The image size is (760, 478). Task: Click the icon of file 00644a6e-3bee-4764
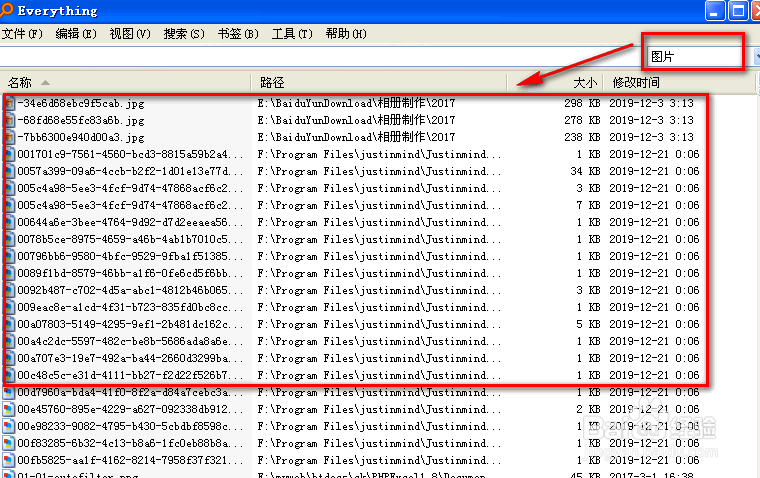click(9, 223)
